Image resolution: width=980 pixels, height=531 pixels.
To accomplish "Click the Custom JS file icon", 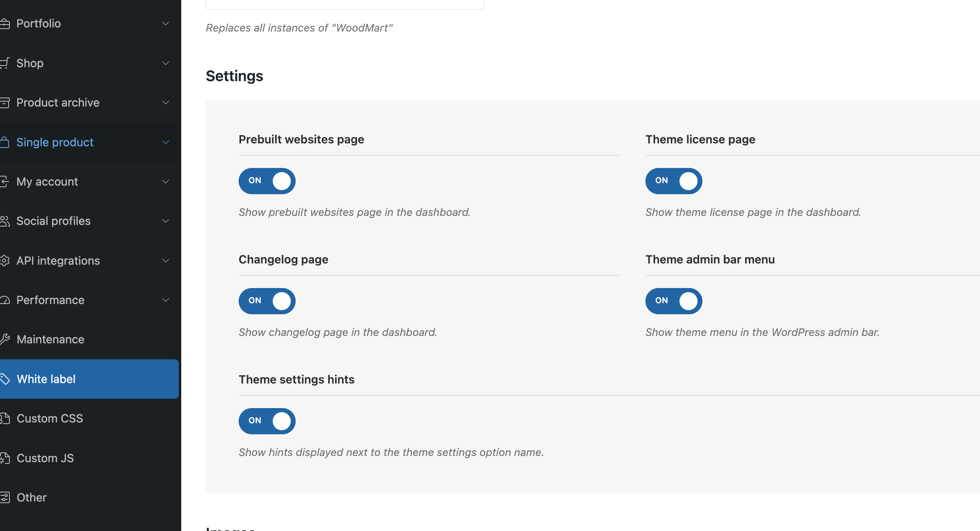I will (x=5, y=458).
